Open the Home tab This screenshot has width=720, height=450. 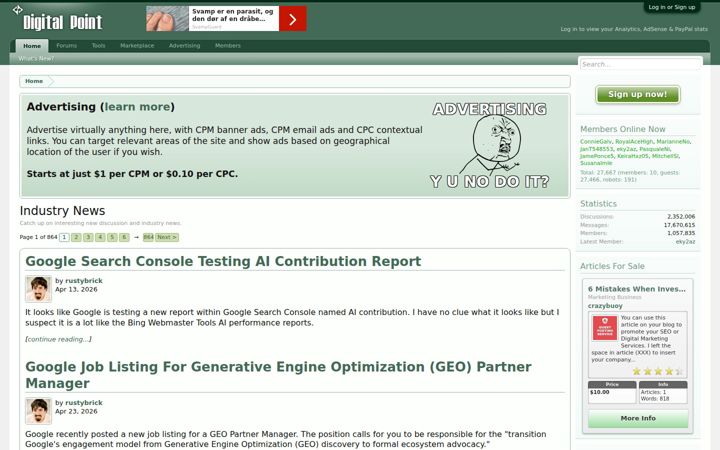[32, 46]
